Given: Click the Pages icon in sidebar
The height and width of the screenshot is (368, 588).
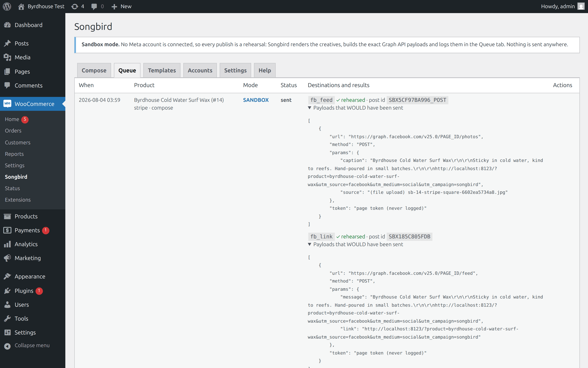Looking at the screenshot, I should pos(7,71).
